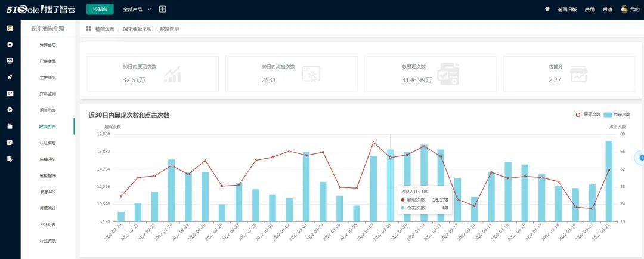
Task: Click the 精细运营 breadcrumb
Action: click(105, 29)
